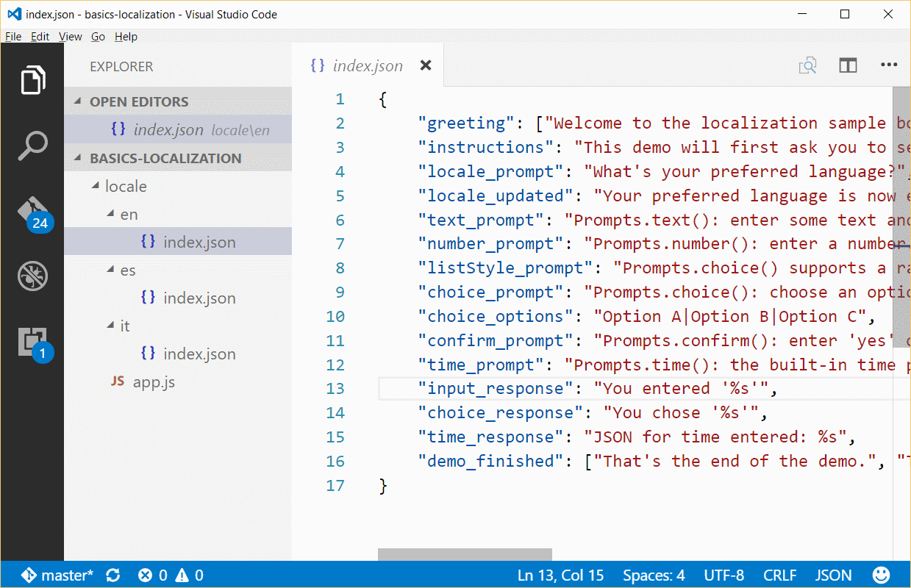This screenshot has height=588, width=911.
Task: Open index.json under the es folder
Action: (178, 298)
